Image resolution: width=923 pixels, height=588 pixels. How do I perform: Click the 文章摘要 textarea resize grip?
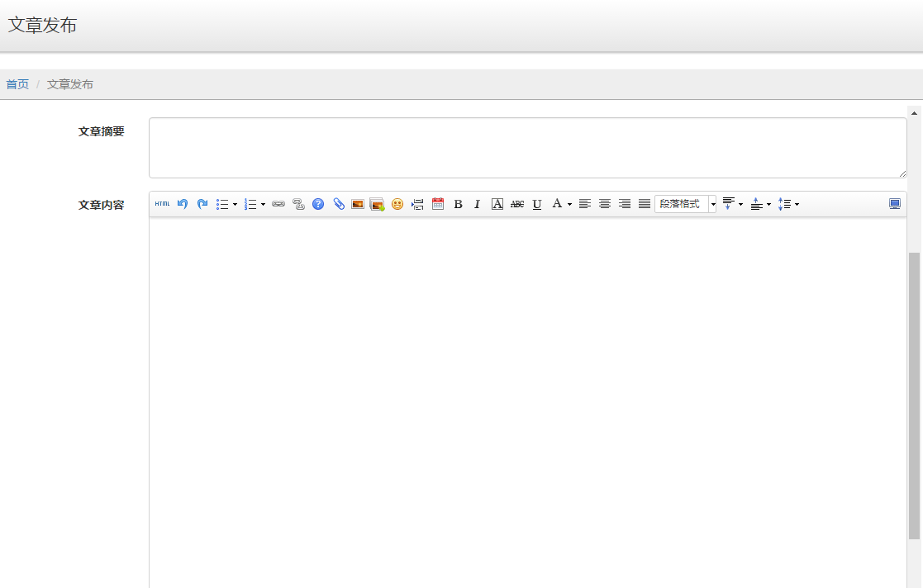click(902, 173)
